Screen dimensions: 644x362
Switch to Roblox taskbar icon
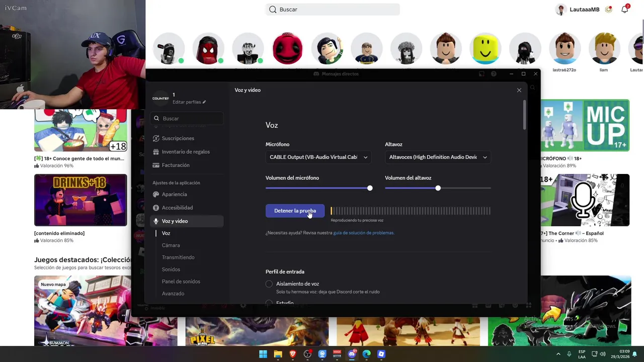381,354
